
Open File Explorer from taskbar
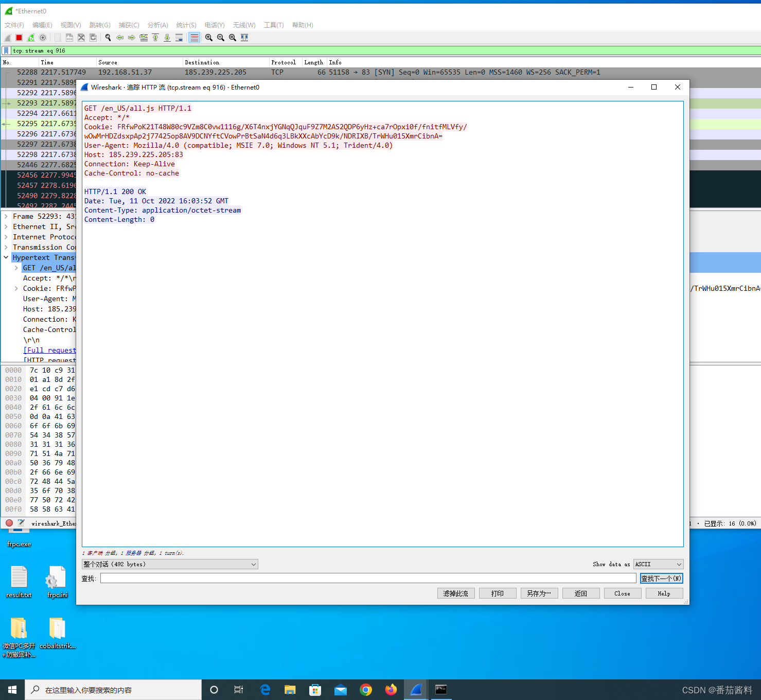point(290,690)
